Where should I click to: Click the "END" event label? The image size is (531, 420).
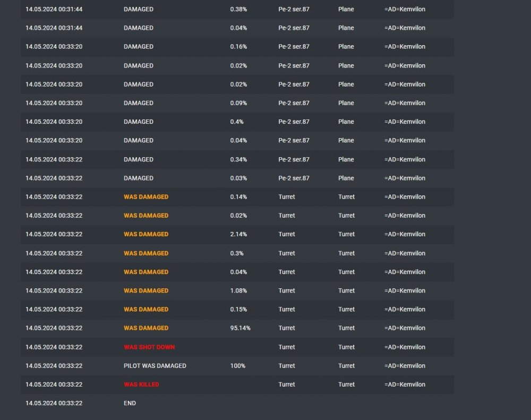pyautogui.click(x=130, y=403)
